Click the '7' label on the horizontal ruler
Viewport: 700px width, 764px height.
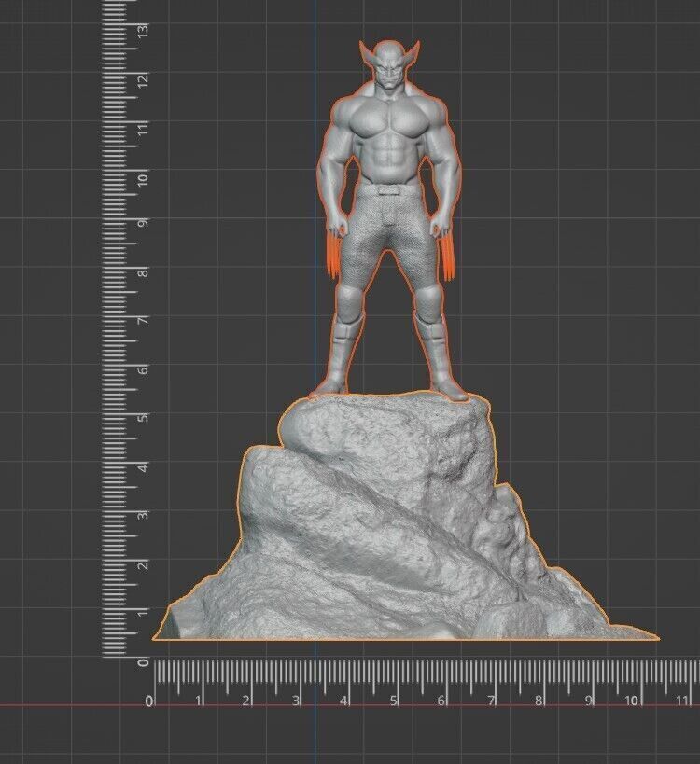pos(491,701)
